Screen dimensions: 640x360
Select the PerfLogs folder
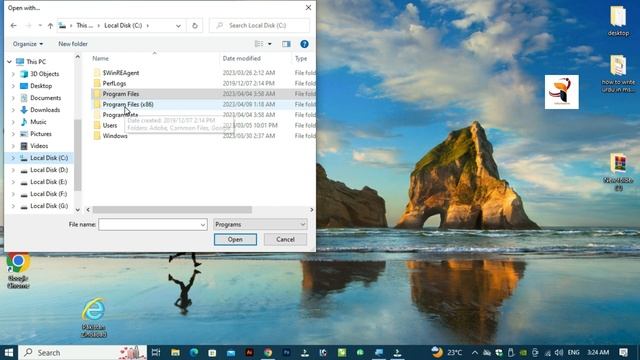click(x=114, y=83)
